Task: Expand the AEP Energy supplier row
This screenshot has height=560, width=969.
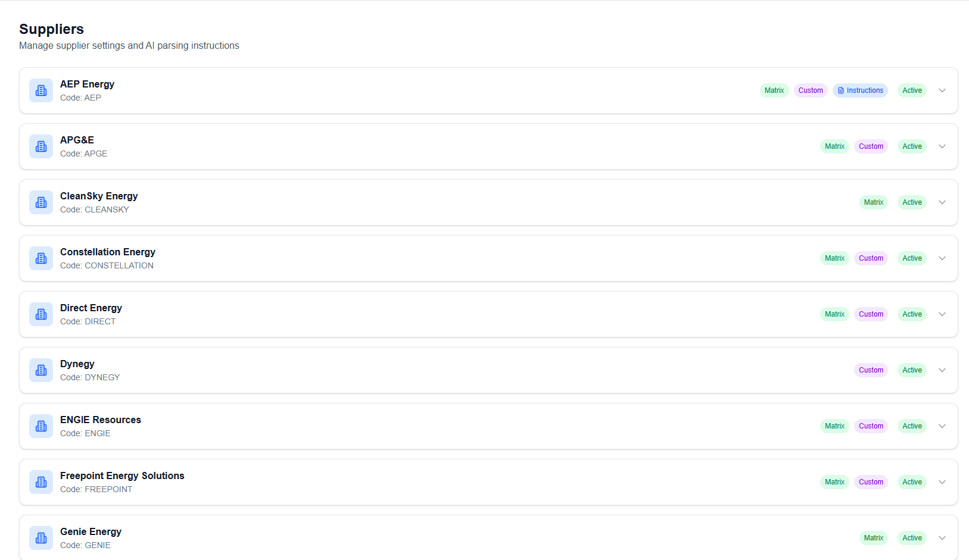Action: click(x=942, y=90)
